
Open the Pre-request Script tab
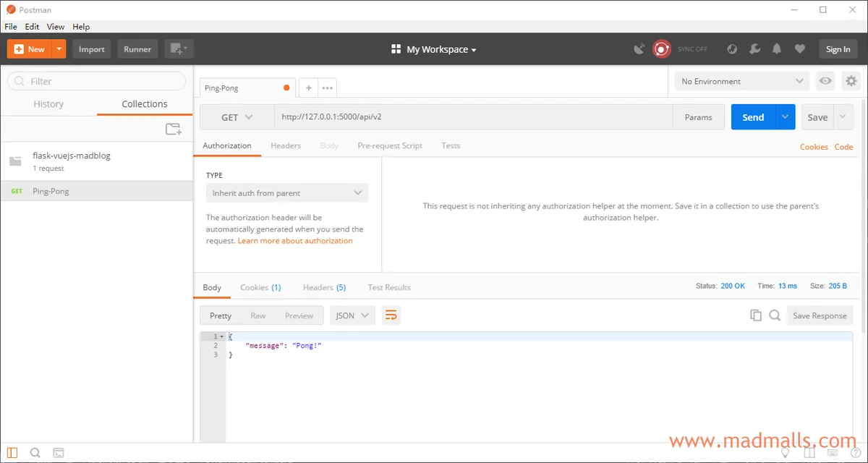[390, 145]
